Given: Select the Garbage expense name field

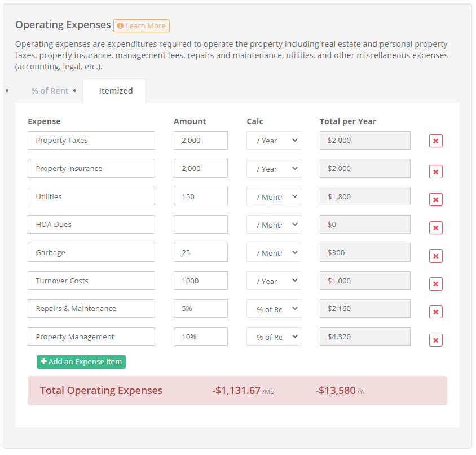Looking at the screenshot, I should [x=91, y=252].
